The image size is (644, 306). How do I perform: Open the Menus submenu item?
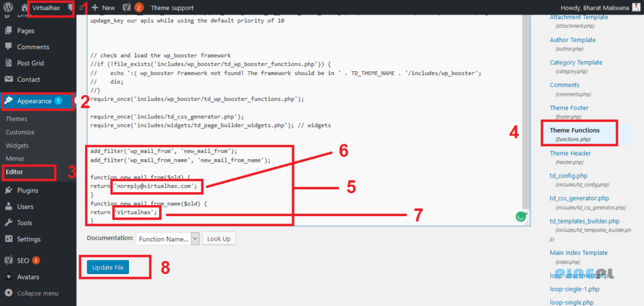pyautogui.click(x=15, y=158)
